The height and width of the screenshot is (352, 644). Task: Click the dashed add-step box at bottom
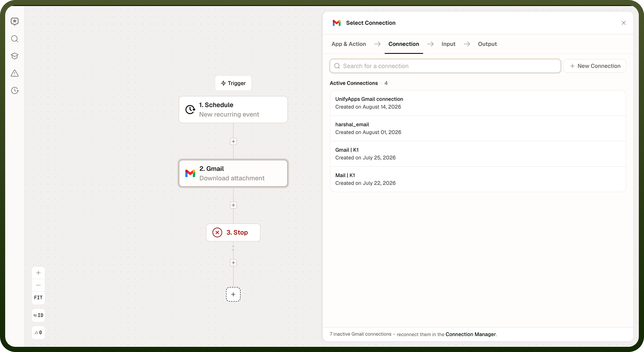coord(233,294)
